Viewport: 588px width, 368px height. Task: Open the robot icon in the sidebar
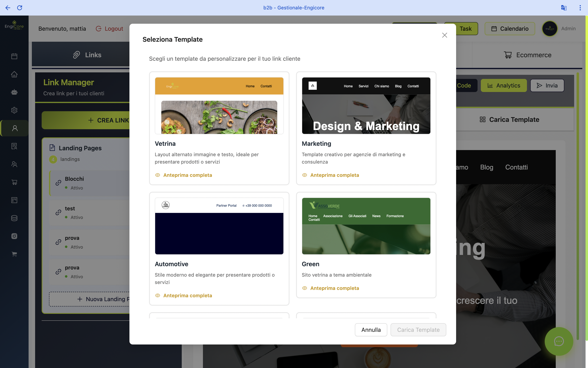point(14,92)
